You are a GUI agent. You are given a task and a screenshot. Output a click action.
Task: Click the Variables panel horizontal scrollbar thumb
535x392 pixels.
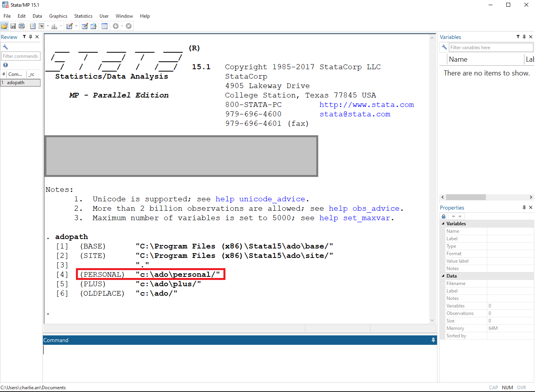click(466, 197)
